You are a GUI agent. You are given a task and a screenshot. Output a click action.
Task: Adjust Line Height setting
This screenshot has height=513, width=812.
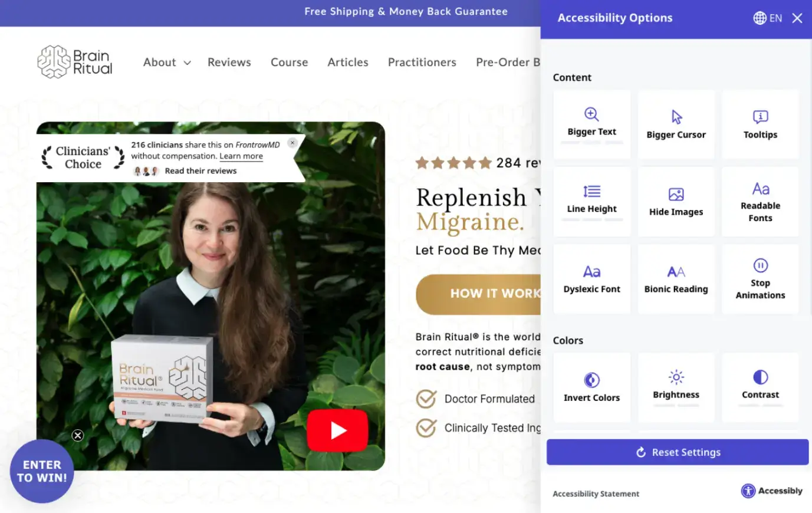coord(591,201)
